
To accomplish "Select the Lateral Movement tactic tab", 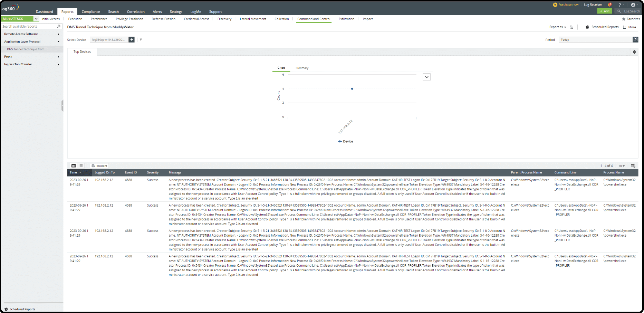I will tap(253, 19).
